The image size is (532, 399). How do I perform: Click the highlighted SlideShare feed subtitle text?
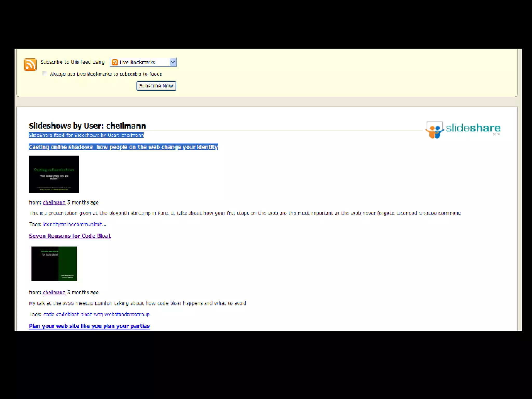coord(86,135)
